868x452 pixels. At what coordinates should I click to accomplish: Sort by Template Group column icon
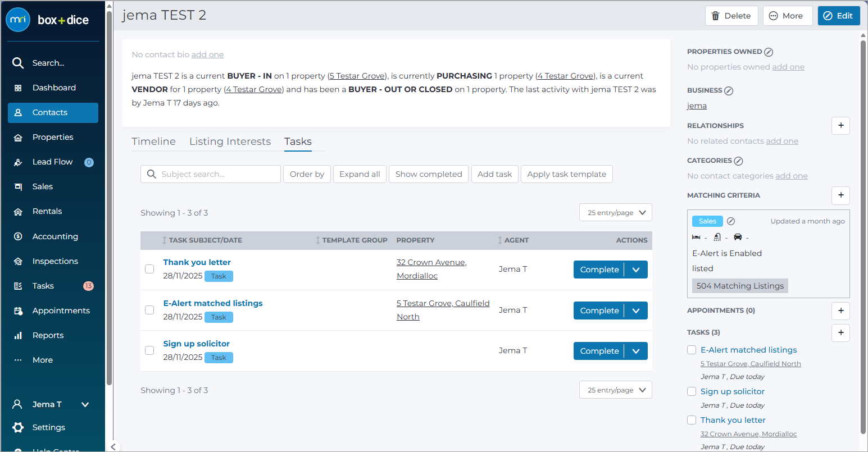pos(318,240)
